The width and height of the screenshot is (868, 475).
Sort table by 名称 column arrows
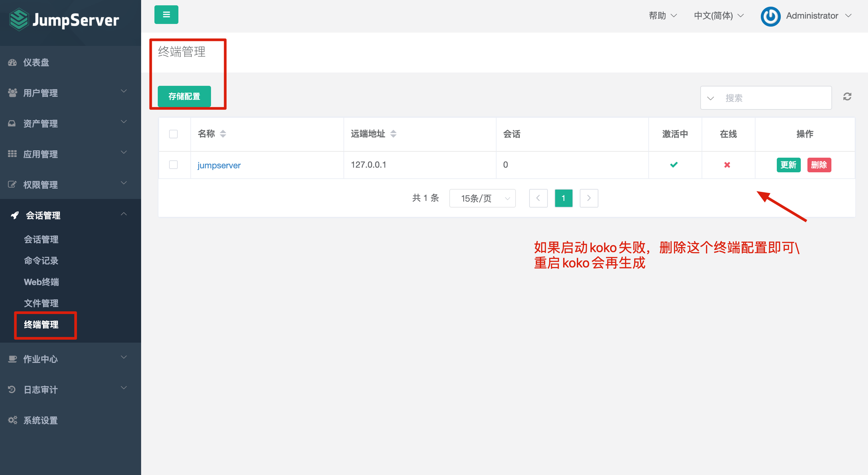click(223, 134)
